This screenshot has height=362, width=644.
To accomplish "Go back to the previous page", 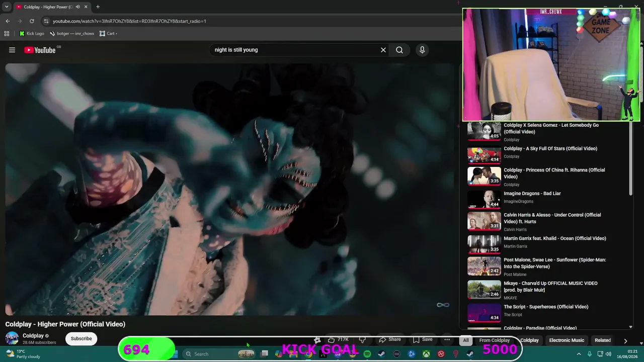I will click(8, 21).
